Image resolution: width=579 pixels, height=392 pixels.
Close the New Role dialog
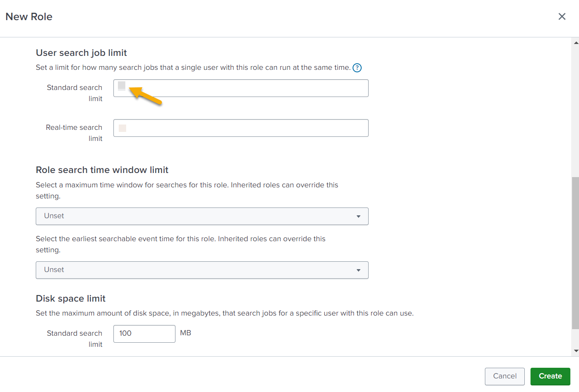click(x=562, y=16)
